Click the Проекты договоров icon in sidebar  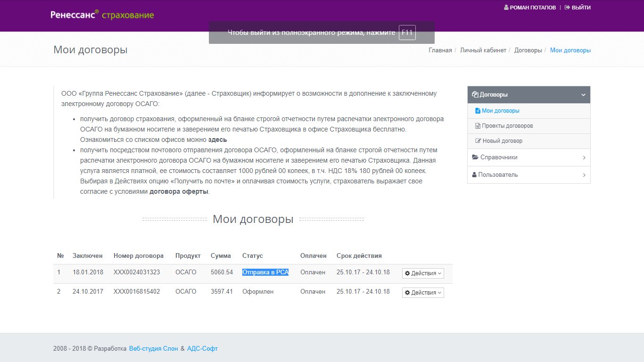pos(478,126)
